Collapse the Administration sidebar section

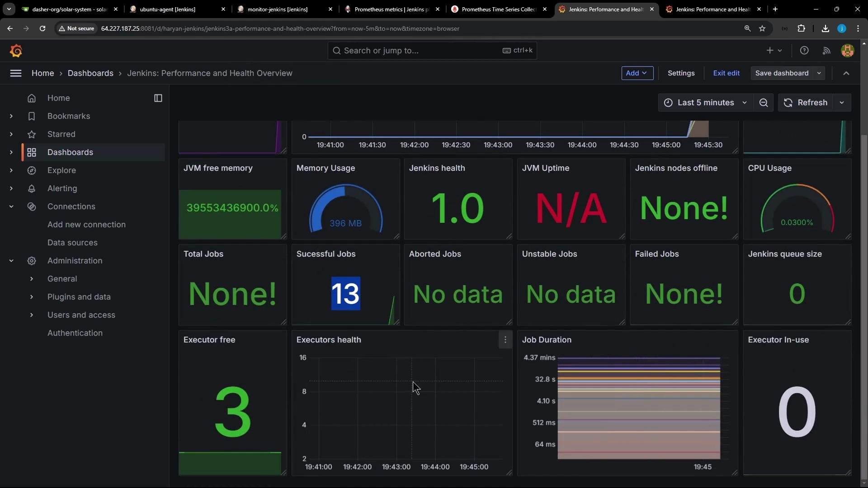[11, 261]
